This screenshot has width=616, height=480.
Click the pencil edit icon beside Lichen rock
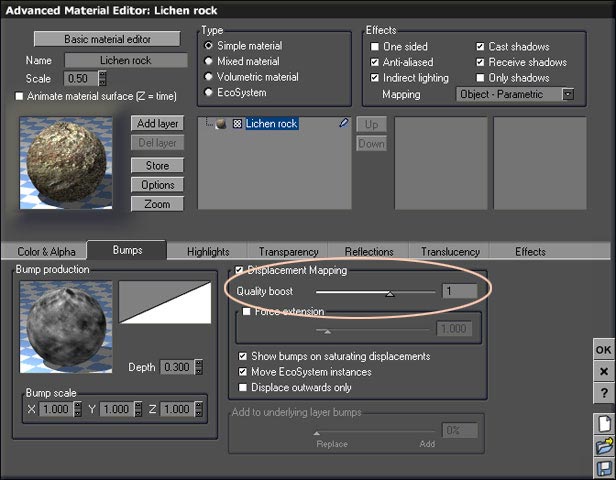[x=344, y=124]
